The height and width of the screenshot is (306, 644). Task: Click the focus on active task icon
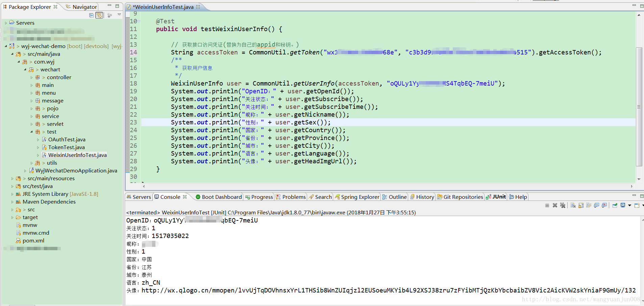(x=109, y=15)
